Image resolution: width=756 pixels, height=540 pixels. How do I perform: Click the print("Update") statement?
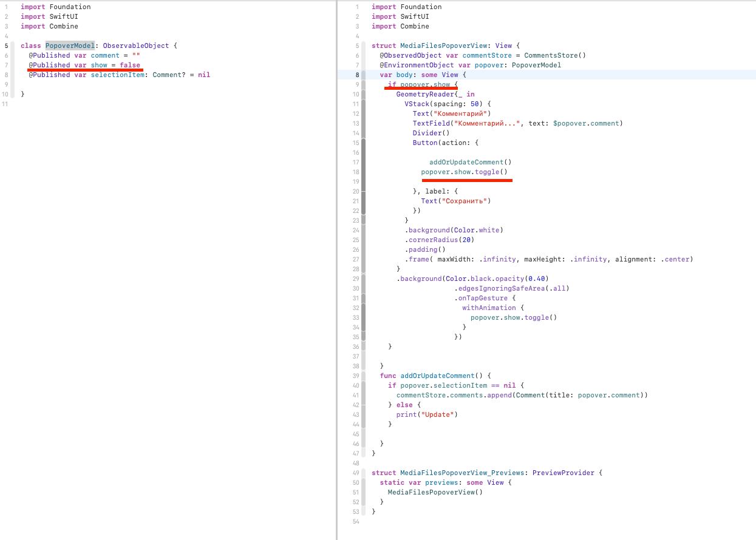(x=427, y=414)
